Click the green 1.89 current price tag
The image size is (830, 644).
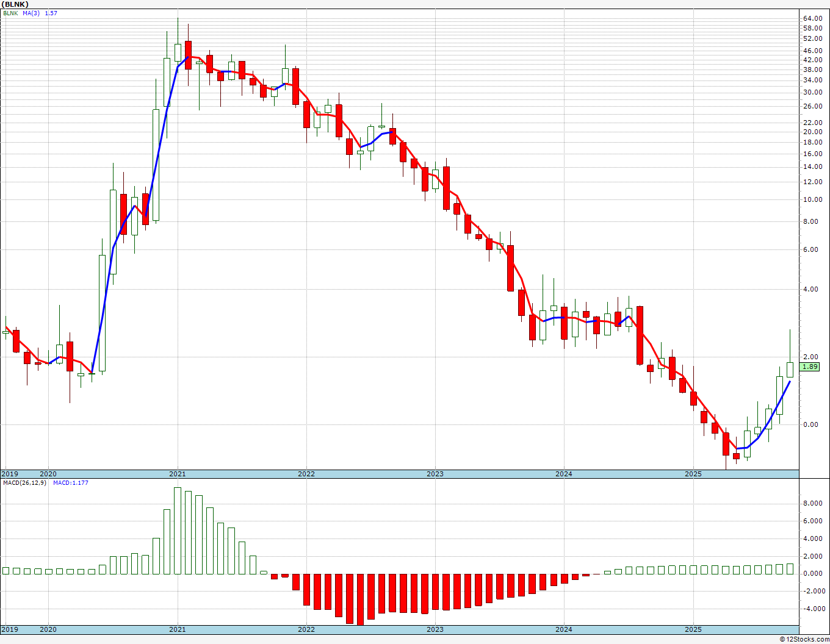(x=810, y=367)
